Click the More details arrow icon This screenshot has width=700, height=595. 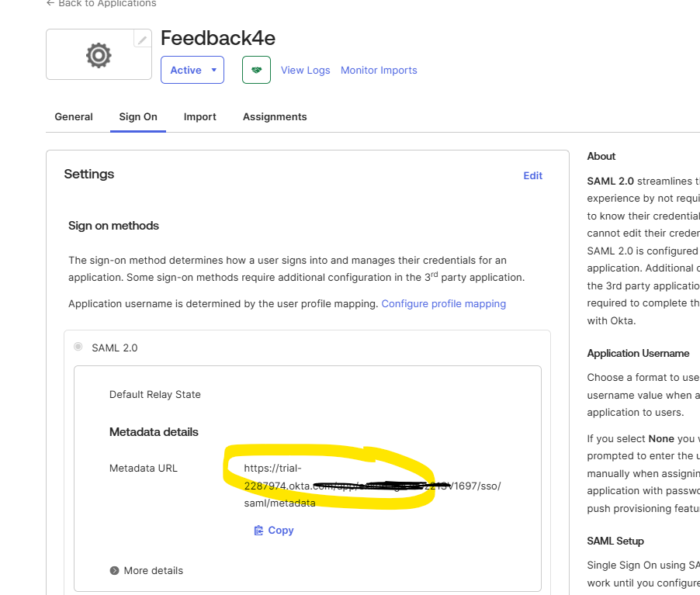point(115,570)
